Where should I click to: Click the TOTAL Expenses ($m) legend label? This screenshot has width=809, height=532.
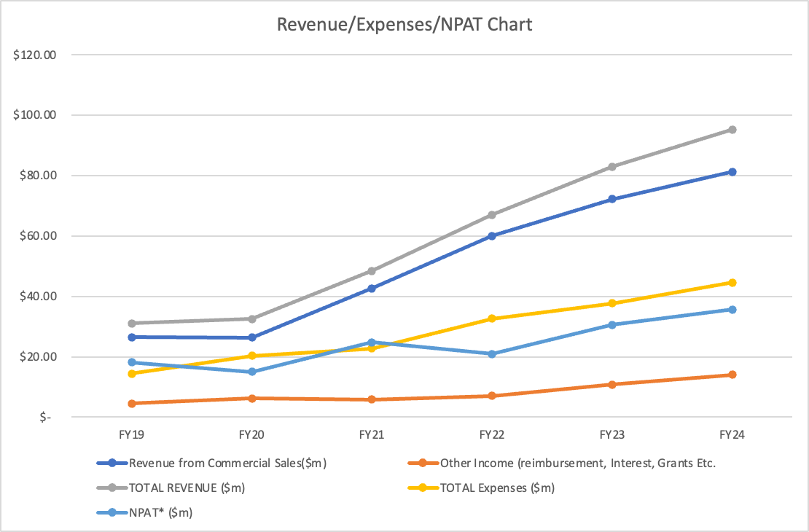[497, 488]
